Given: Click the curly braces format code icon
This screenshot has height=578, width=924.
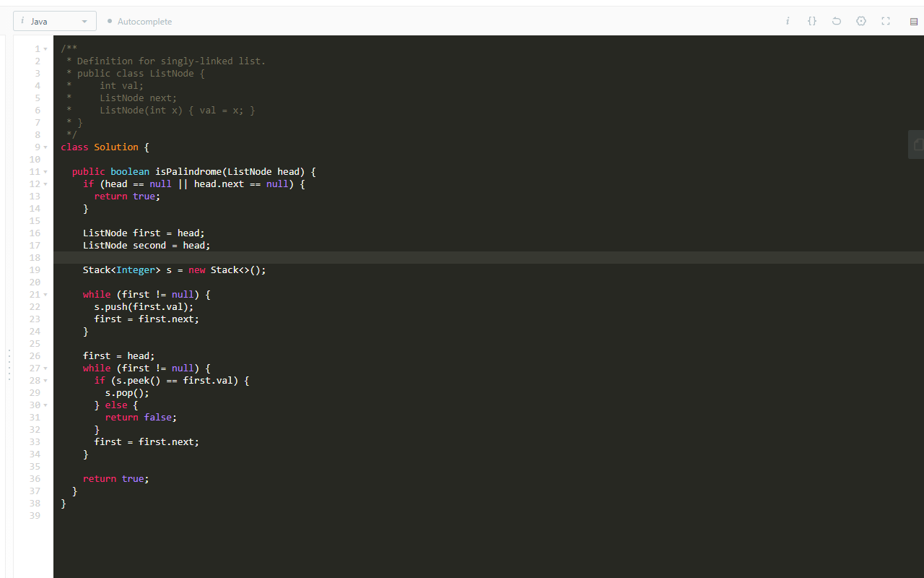Looking at the screenshot, I should tap(812, 21).
